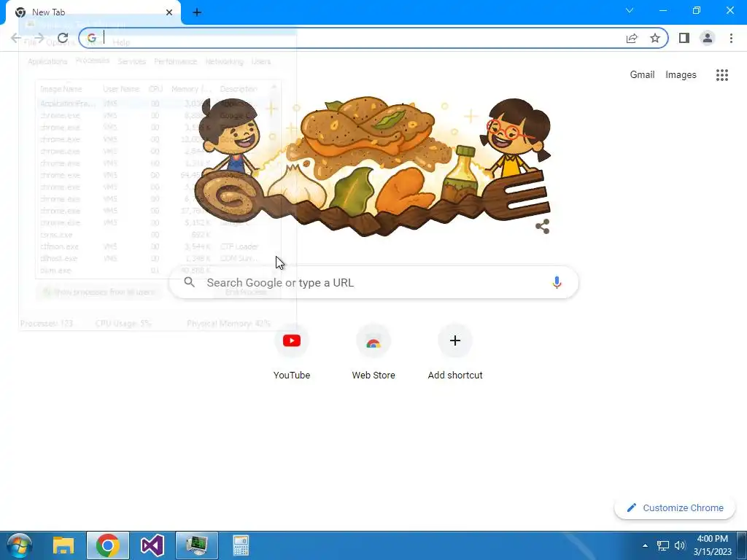Reload the current page
This screenshot has width=747, height=560.
[63, 38]
